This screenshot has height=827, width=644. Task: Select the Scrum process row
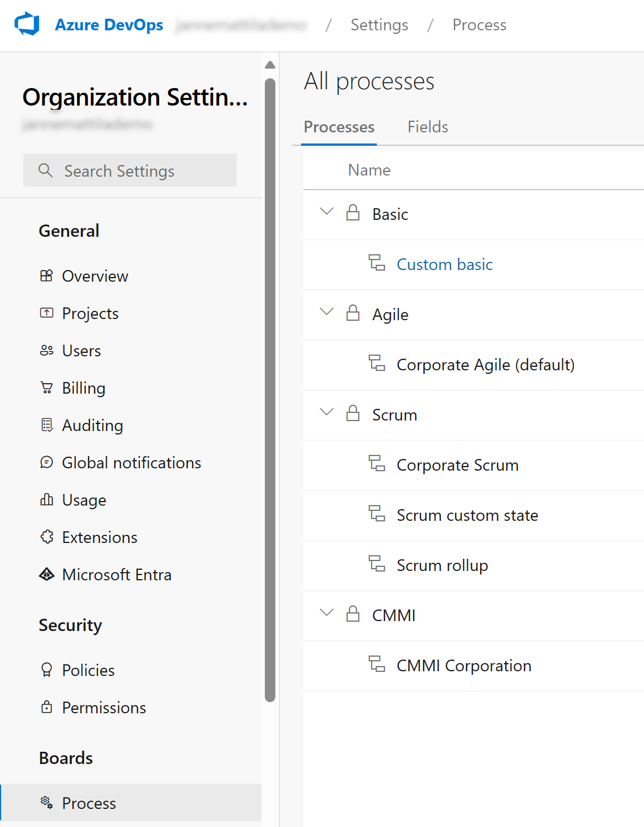(474, 415)
